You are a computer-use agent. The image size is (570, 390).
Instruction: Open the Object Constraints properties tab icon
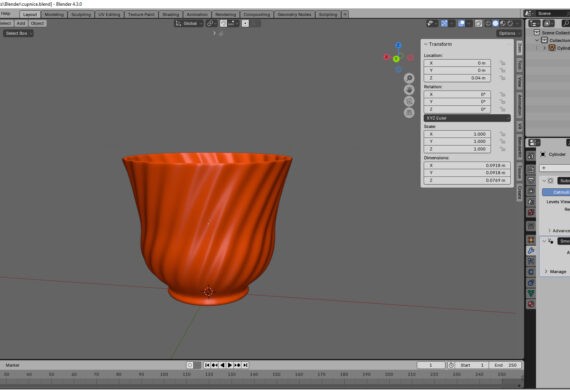[x=531, y=283]
